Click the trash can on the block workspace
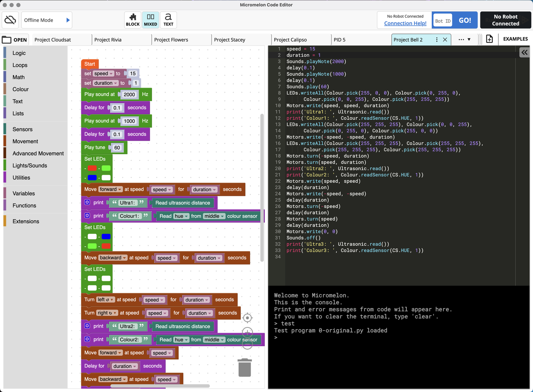This screenshot has width=533, height=392. click(244, 367)
